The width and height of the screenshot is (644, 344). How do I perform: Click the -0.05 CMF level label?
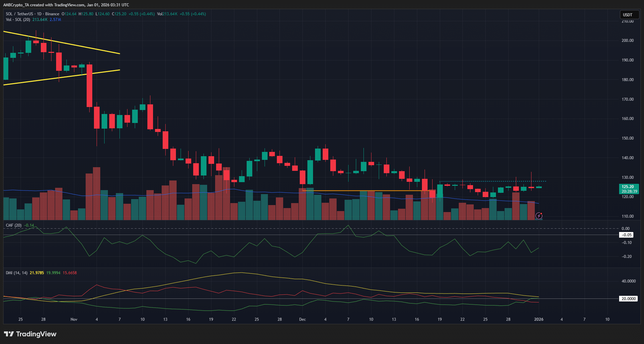pos(626,235)
